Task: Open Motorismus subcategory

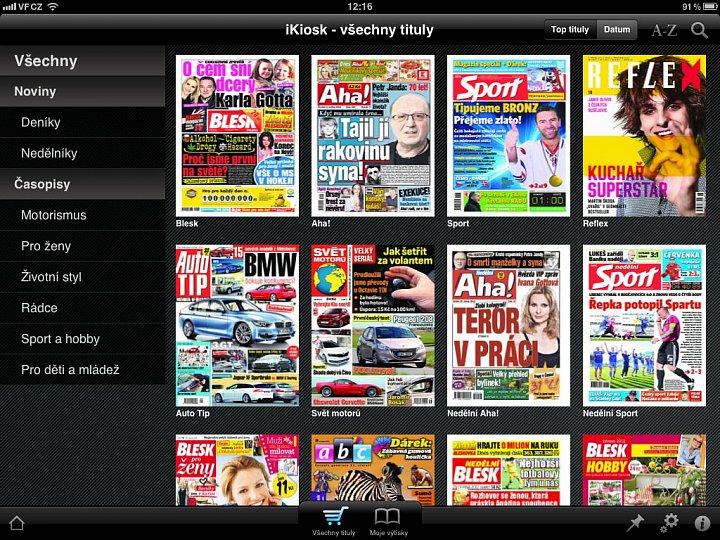Action: tap(83, 215)
